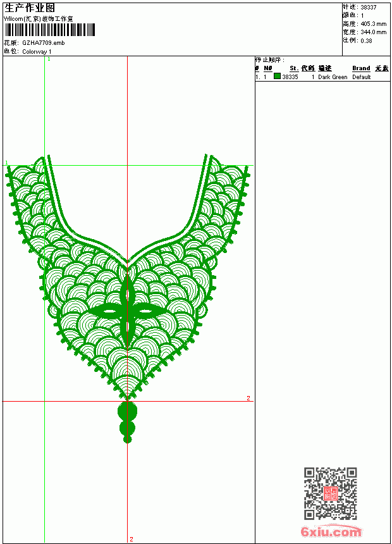Click the large round pendant below the neckline design

127,411
